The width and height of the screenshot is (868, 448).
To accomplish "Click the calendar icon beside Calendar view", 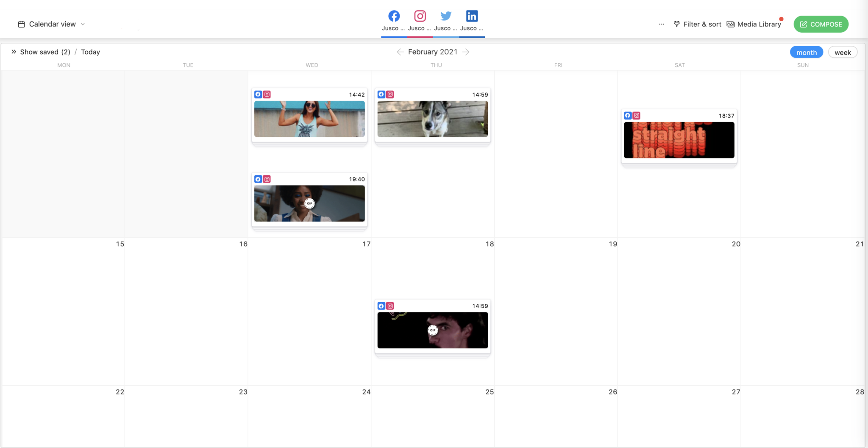I will tap(21, 24).
